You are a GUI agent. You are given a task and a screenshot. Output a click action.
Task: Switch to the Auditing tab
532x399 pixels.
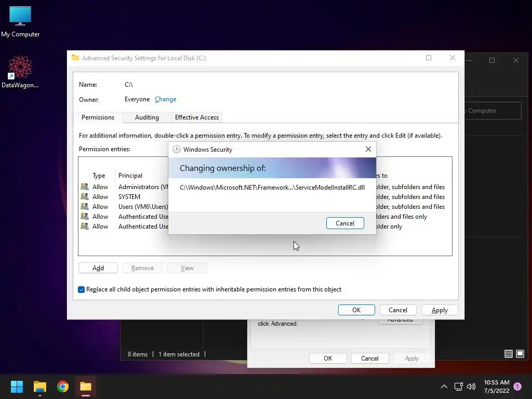pos(147,117)
